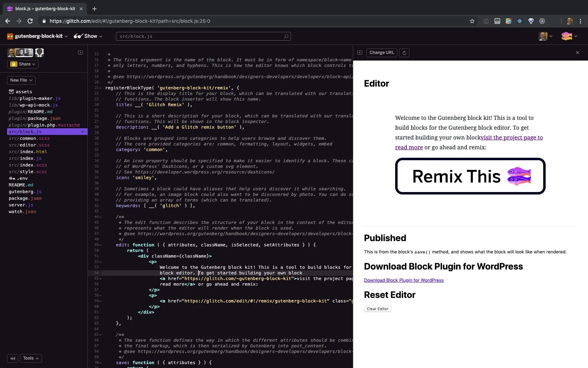Click the key icon next to .env
The image size is (588, 368).
[x=12, y=178]
